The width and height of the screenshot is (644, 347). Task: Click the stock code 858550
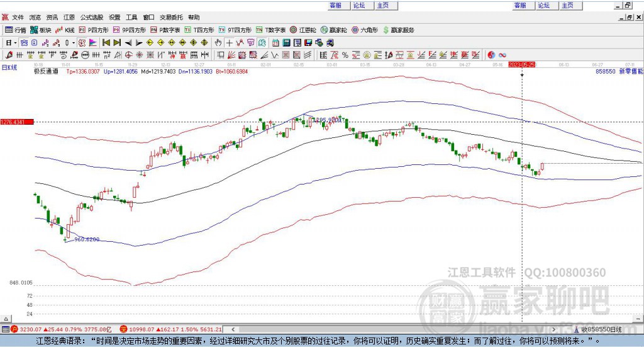point(606,72)
